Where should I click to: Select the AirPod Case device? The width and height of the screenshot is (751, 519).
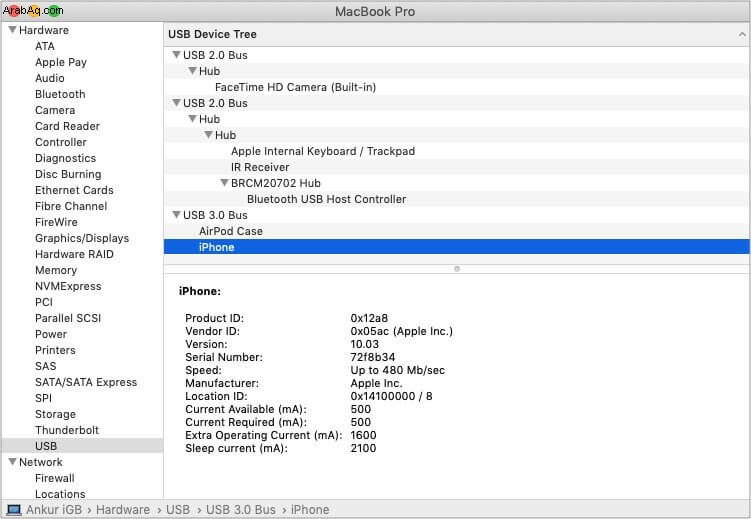(231, 231)
